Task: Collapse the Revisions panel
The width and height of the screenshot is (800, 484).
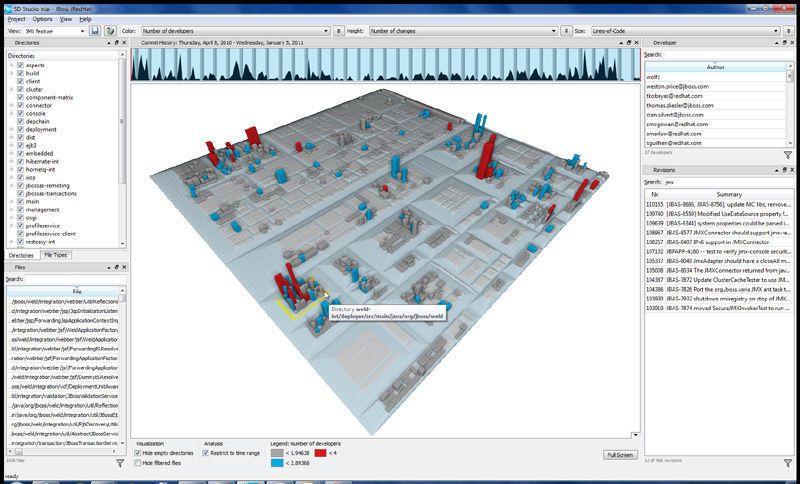Action: click(x=777, y=170)
